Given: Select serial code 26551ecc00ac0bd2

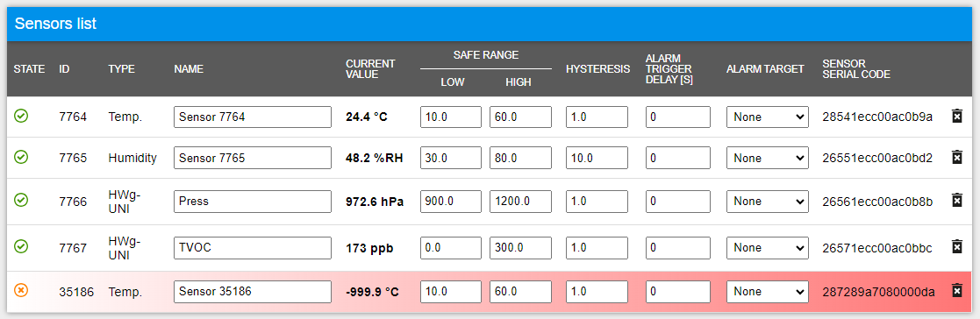Looking at the screenshot, I should pos(877,159).
